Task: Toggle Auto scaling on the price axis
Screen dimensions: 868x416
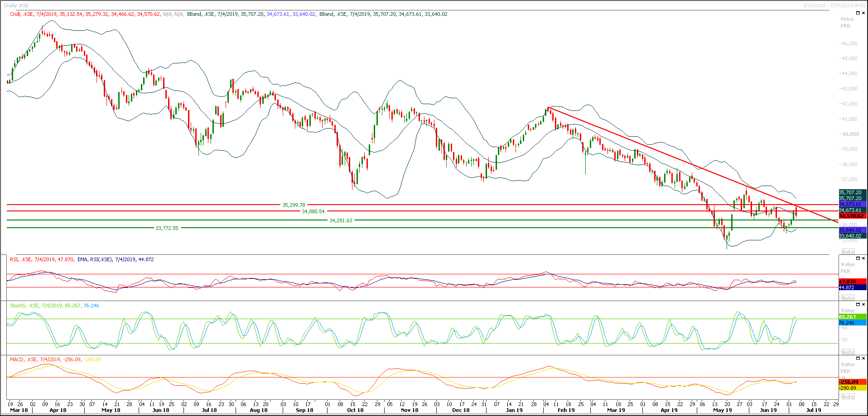Action: point(848,251)
